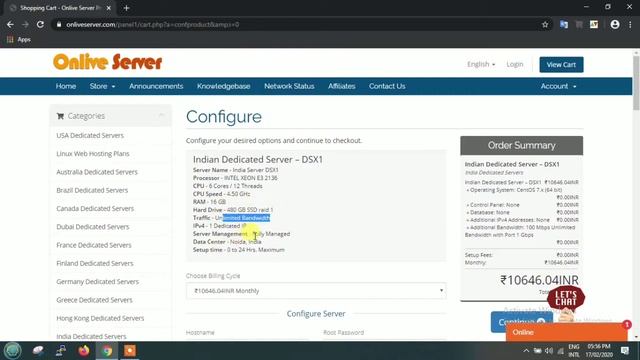Select Brazil Dedicated Servers category

tap(92, 190)
